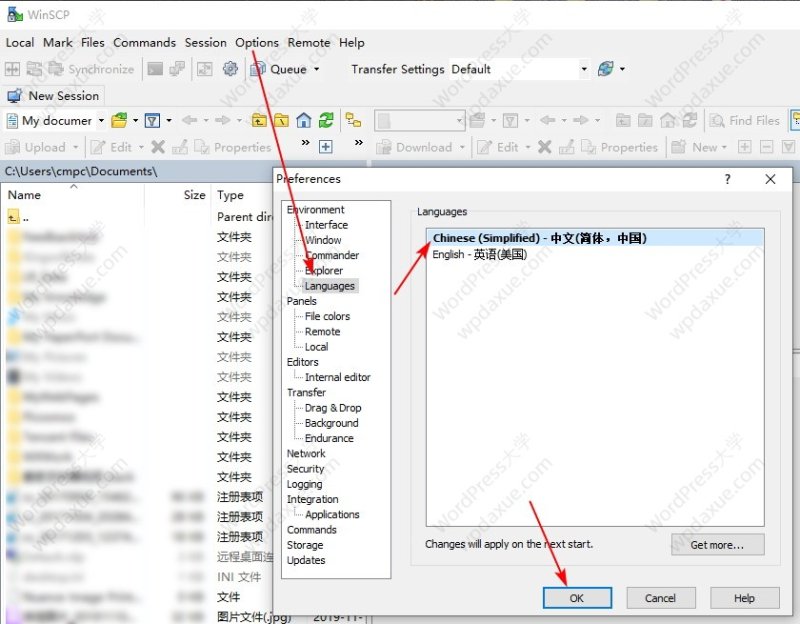Image resolution: width=800 pixels, height=624 pixels.
Task: Click the root directory folder icon
Action: tap(281, 120)
